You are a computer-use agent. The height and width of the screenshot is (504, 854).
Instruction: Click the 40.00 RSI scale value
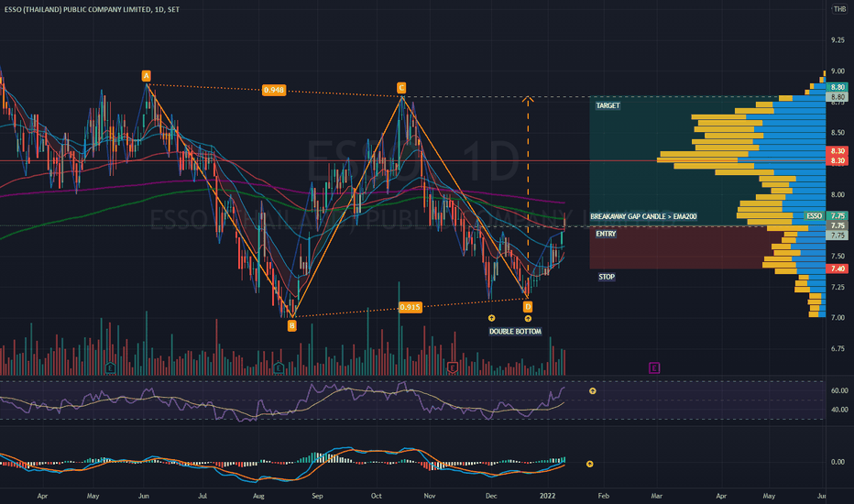click(x=838, y=410)
